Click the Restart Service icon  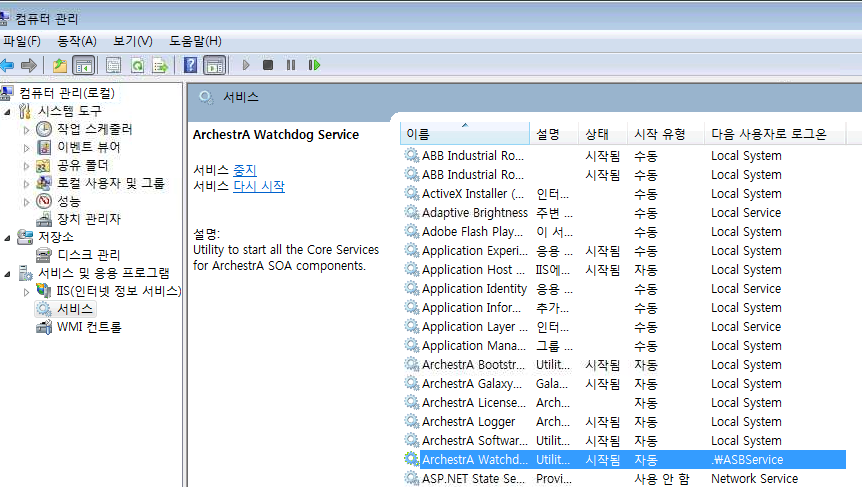(x=314, y=65)
